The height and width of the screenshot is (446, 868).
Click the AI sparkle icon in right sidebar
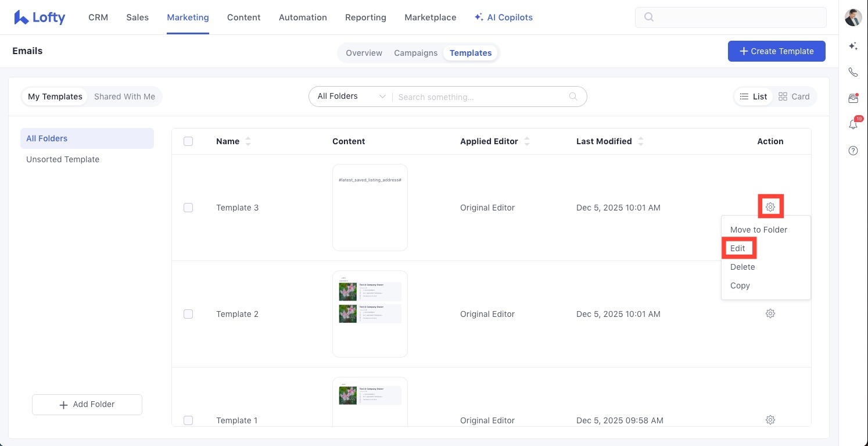pos(853,46)
